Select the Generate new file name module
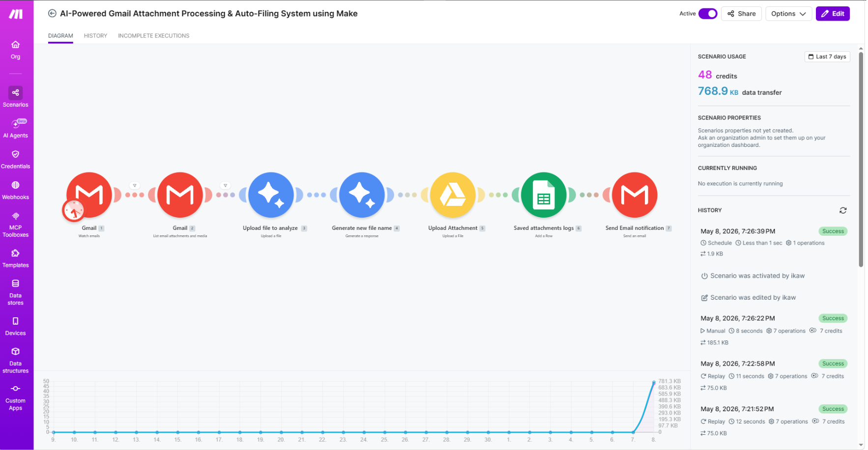 pyautogui.click(x=362, y=195)
